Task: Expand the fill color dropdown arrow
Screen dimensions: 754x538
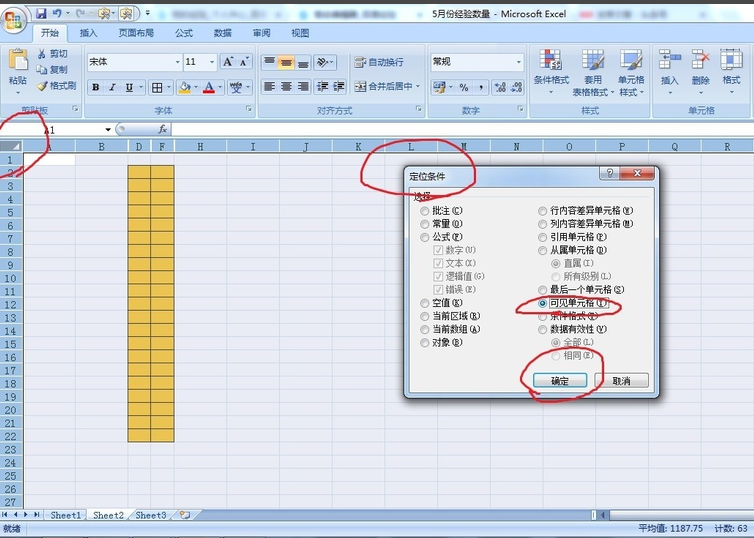Action: pyautogui.click(x=196, y=87)
